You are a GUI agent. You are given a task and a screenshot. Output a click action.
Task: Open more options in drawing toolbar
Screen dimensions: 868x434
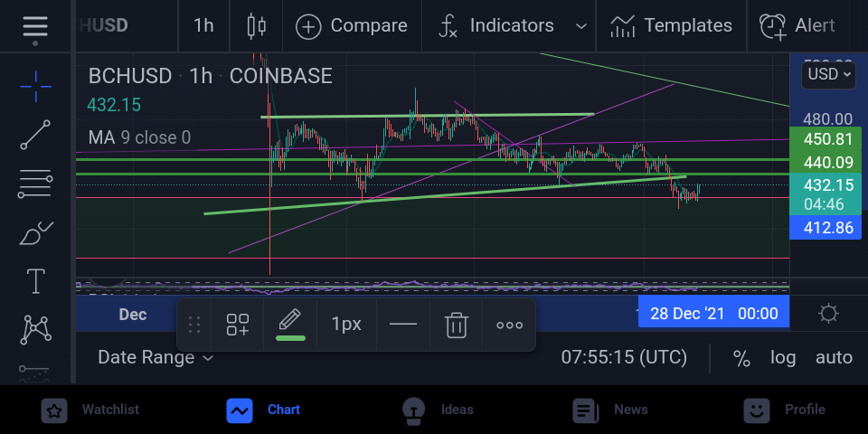tap(509, 325)
